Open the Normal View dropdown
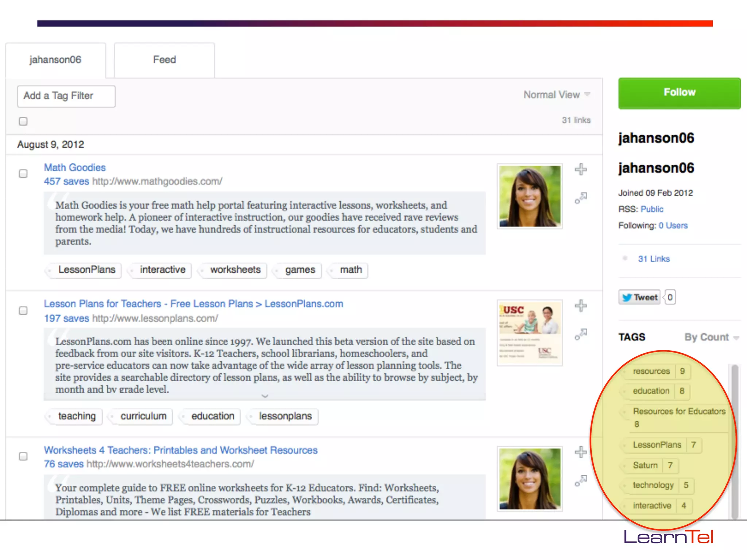This screenshot has height=560, width=747. click(x=556, y=95)
